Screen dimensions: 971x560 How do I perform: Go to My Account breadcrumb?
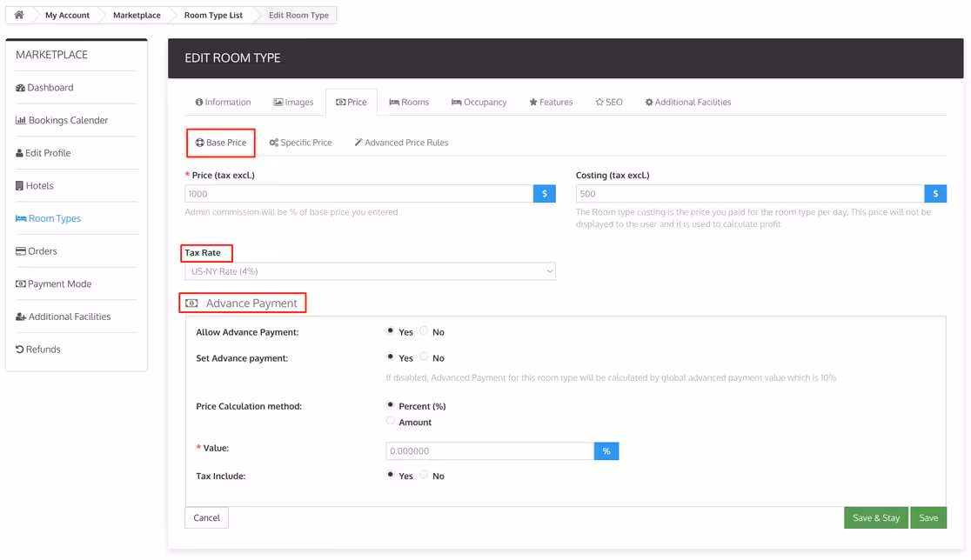click(67, 15)
